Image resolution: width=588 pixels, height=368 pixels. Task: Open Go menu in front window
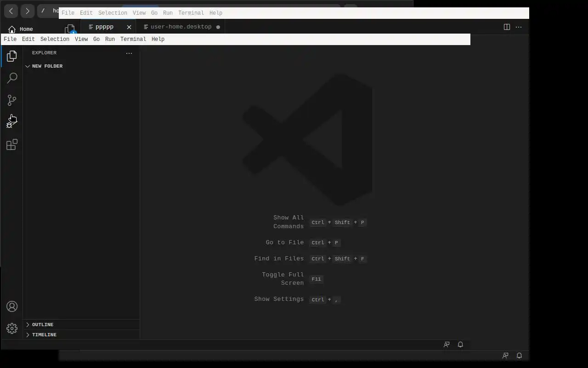[96, 39]
